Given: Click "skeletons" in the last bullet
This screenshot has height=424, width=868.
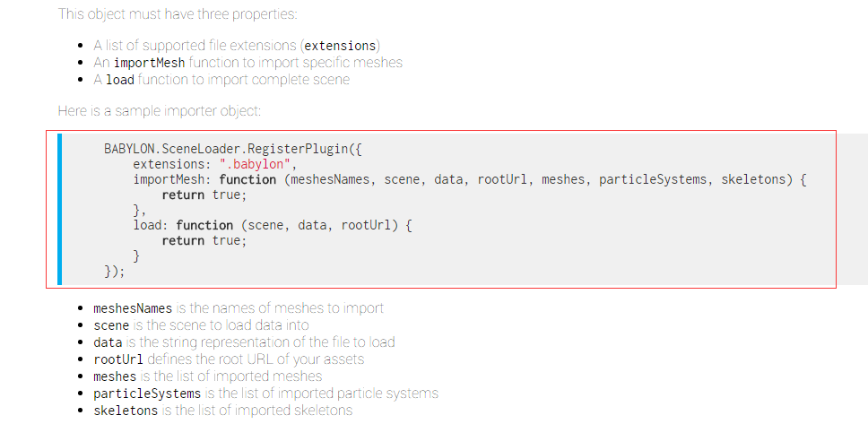Looking at the screenshot, I should 126,411.
